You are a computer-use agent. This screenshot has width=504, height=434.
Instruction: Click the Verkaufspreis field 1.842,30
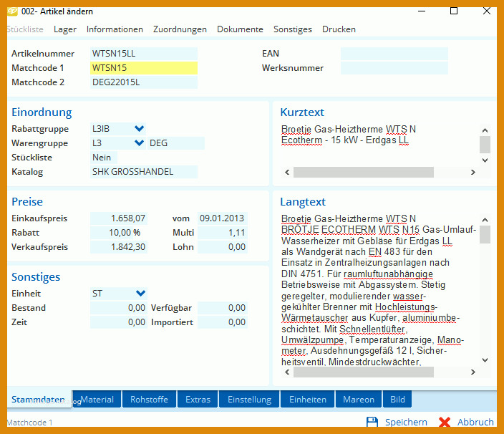[x=119, y=247]
